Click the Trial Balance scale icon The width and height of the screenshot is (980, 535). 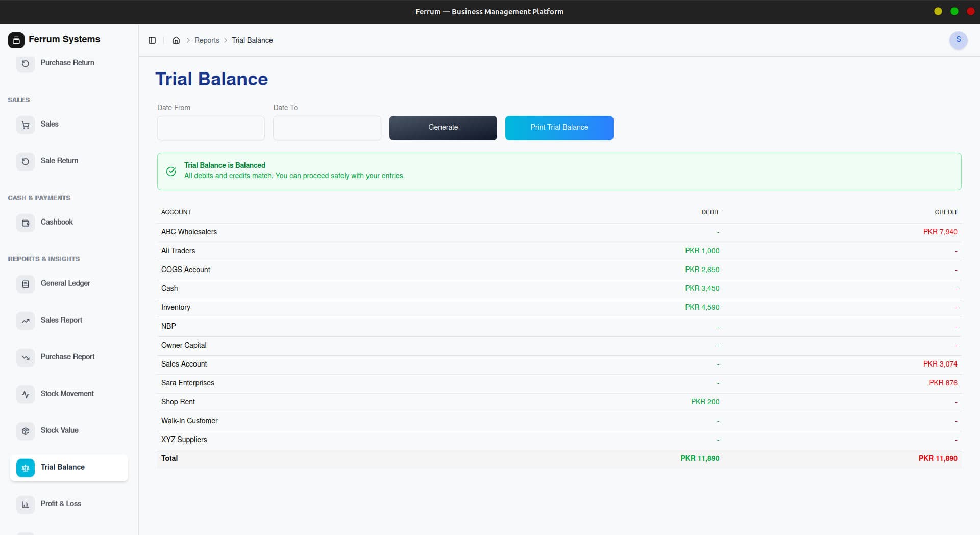pos(26,468)
